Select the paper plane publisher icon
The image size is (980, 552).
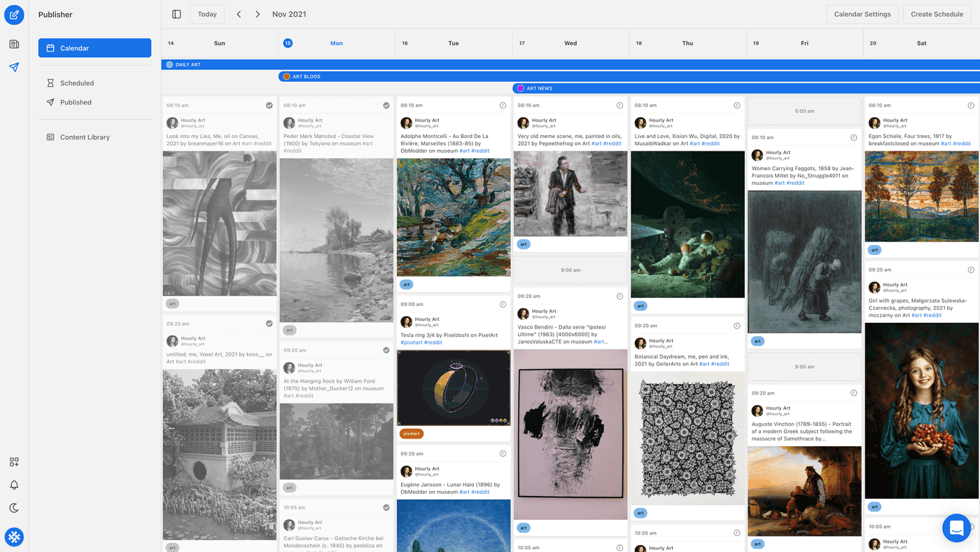pos(14,67)
